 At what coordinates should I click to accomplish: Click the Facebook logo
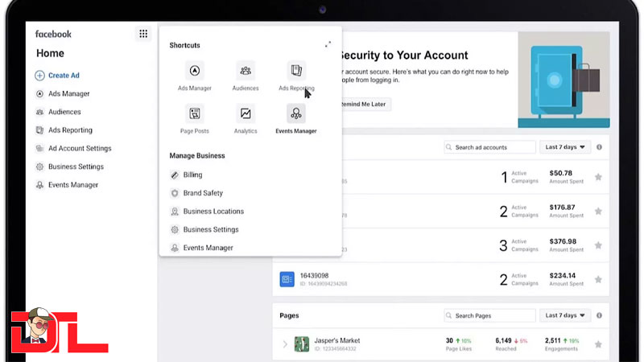click(53, 34)
